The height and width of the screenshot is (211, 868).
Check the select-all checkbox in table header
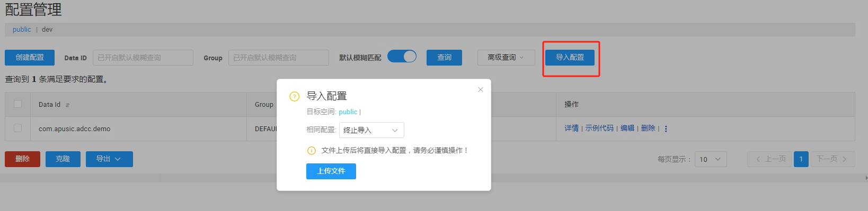coord(18,104)
